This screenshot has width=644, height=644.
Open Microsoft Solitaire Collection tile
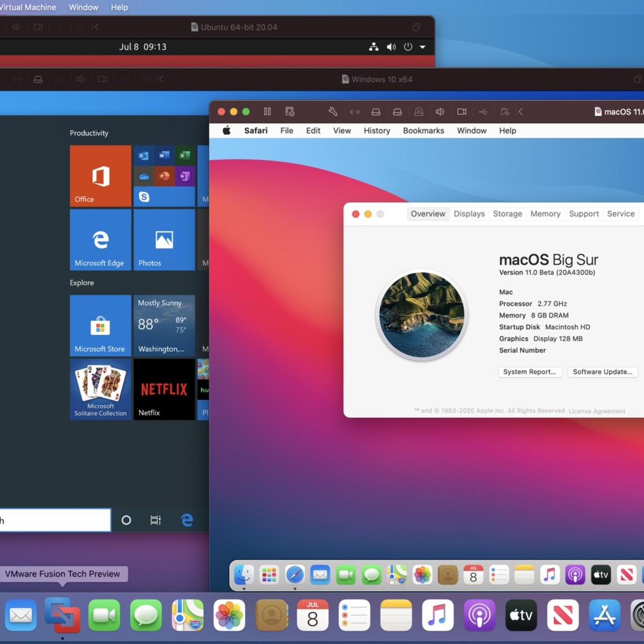(100, 390)
